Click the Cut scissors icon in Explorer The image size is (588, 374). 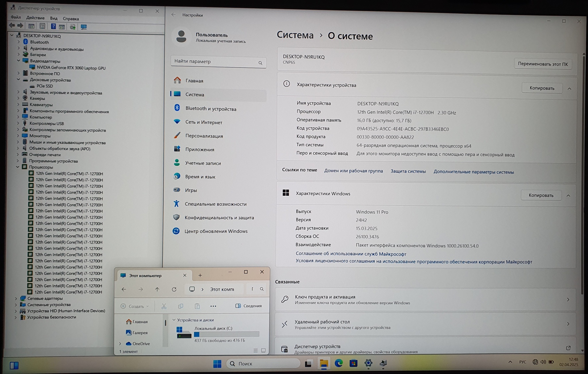pyautogui.click(x=164, y=306)
